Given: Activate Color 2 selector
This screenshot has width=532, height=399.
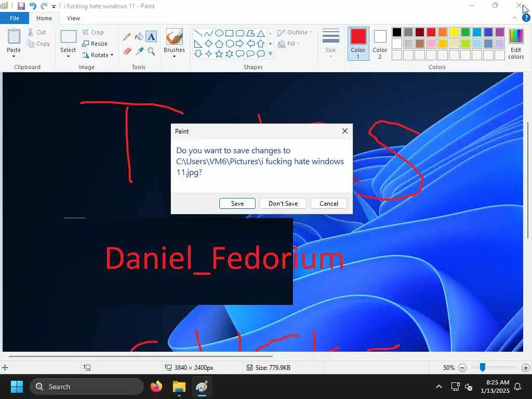Looking at the screenshot, I should pos(380,44).
